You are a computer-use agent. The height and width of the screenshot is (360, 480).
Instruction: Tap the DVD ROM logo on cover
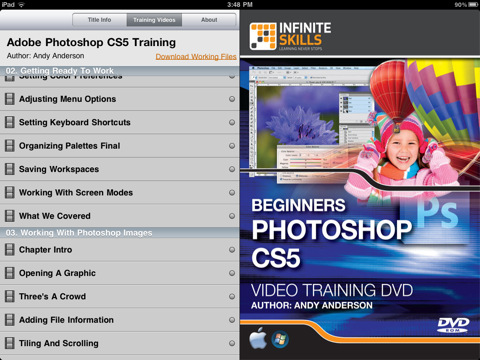453,325
